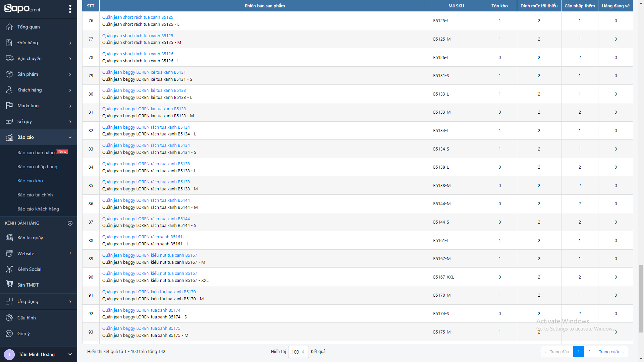
Task: Open Trần Minh Hoàng account dropdown
Action: [x=70, y=354]
